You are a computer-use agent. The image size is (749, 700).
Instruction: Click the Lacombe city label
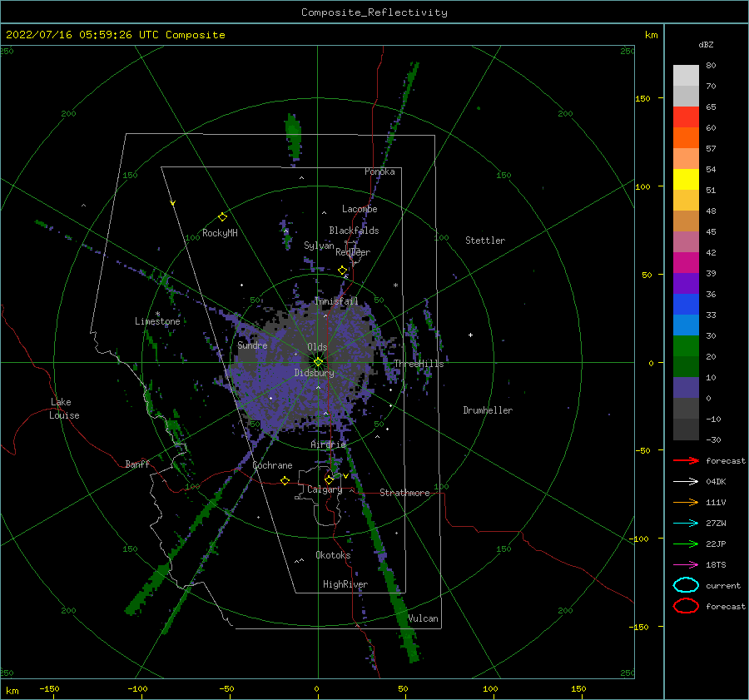(x=360, y=209)
